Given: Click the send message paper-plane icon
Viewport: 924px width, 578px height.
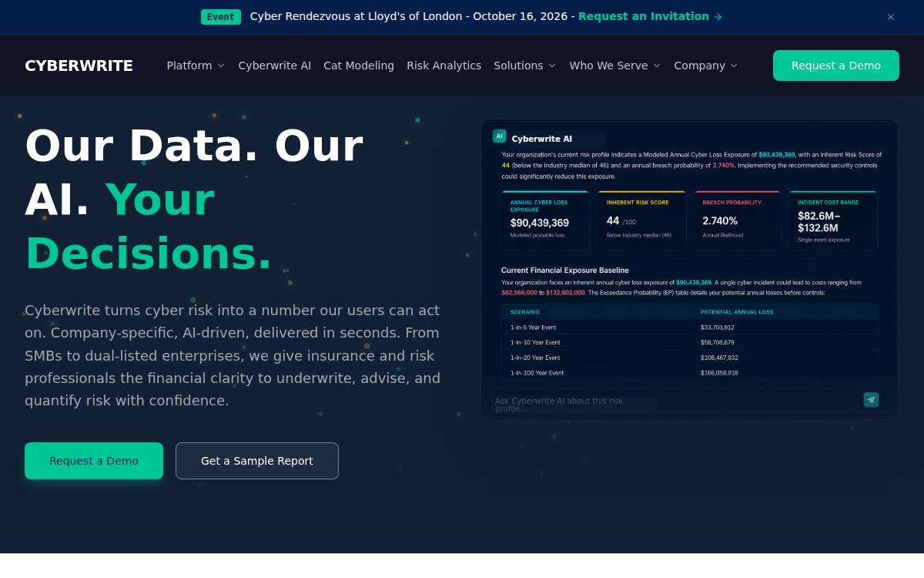Looking at the screenshot, I should pos(871,399).
